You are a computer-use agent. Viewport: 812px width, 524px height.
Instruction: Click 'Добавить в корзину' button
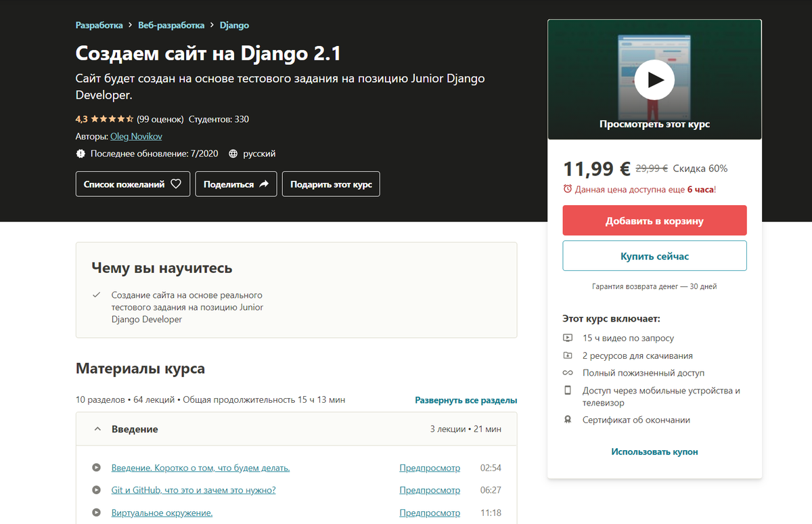[x=654, y=221]
